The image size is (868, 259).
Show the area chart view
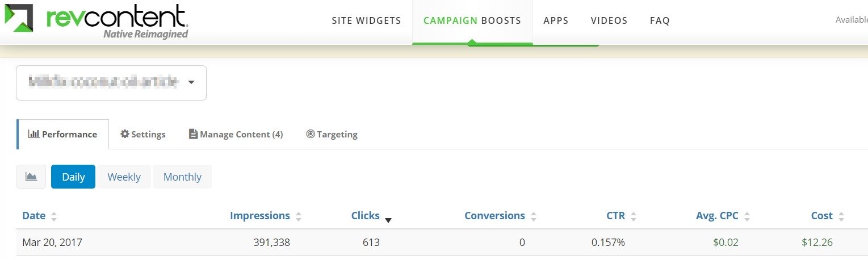[31, 177]
